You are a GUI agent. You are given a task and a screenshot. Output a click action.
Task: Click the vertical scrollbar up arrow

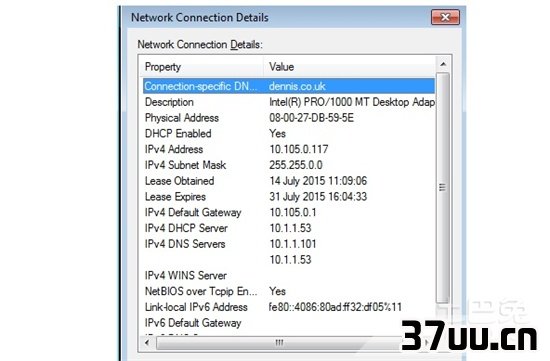point(443,64)
